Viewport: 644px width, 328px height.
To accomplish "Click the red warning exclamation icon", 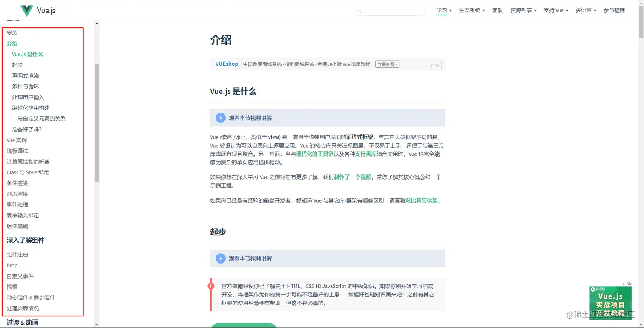I will point(211,286).
